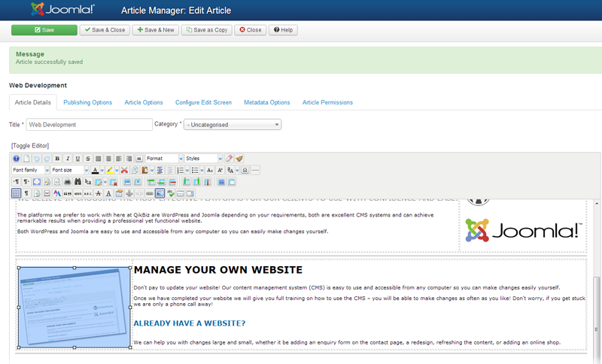Insert numbered list
The height and width of the screenshot is (364, 602).
point(180,170)
